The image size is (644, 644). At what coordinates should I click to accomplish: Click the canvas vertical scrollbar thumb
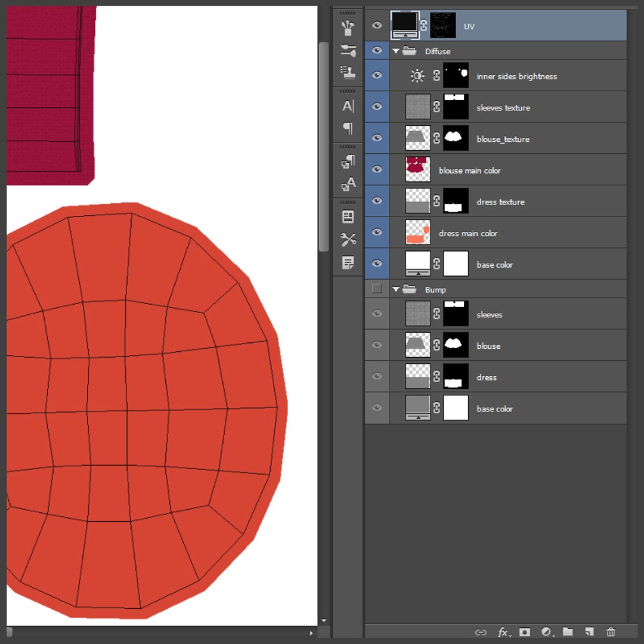324,147
